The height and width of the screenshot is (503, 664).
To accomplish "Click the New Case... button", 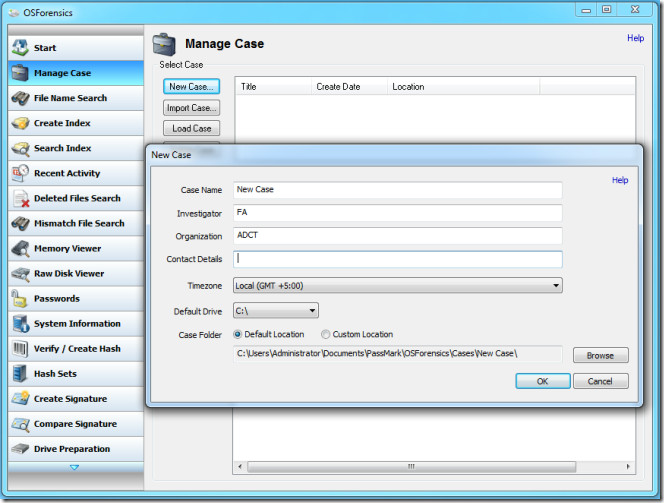I will point(191,86).
